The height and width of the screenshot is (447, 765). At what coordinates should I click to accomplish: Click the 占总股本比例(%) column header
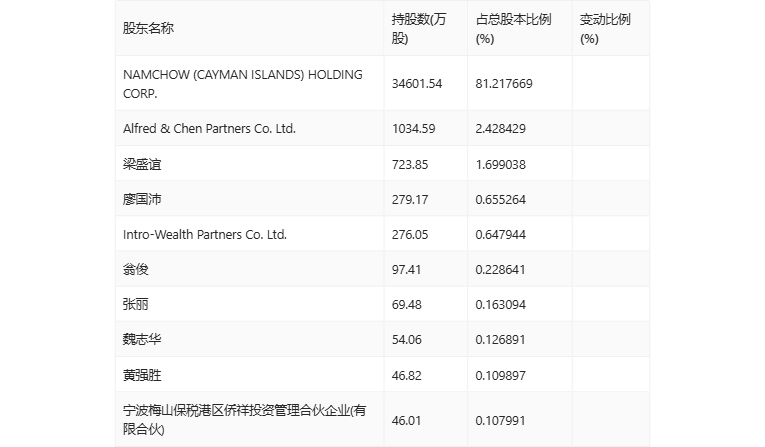coord(513,29)
